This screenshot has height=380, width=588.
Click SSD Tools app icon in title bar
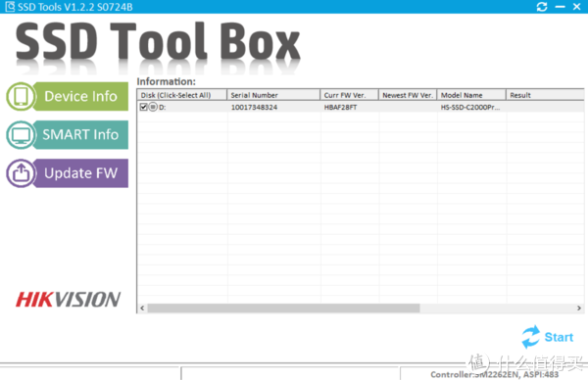click(x=10, y=7)
